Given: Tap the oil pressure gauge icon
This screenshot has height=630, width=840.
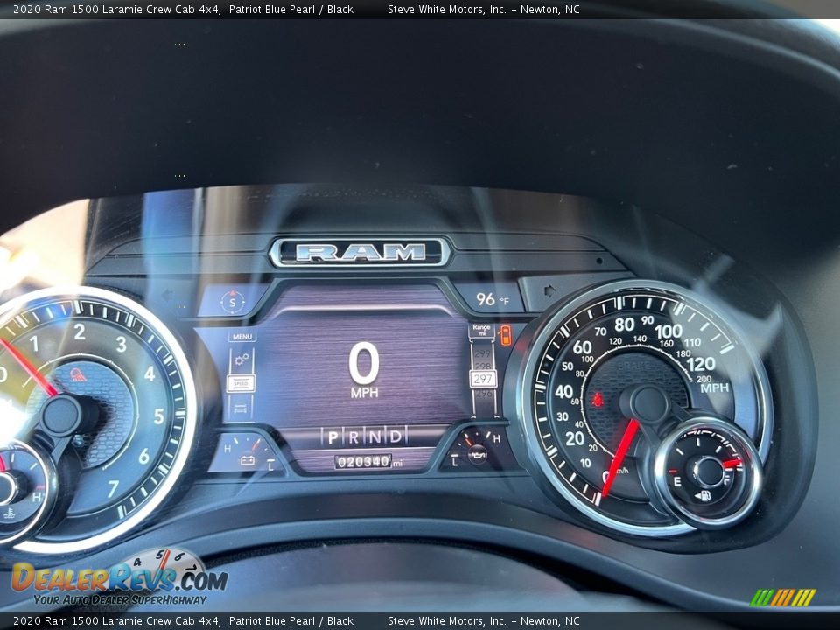Looking at the screenshot, I should pos(478,456).
